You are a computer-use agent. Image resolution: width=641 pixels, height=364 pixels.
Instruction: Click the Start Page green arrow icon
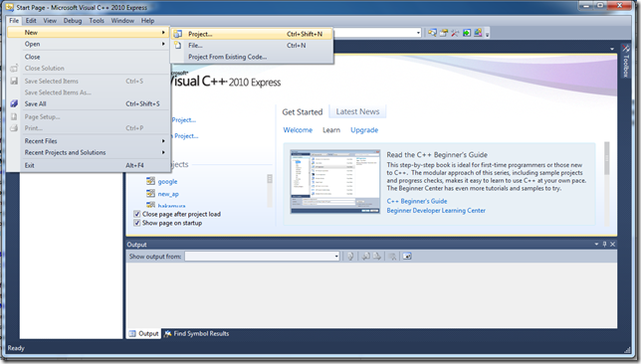(467, 33)
